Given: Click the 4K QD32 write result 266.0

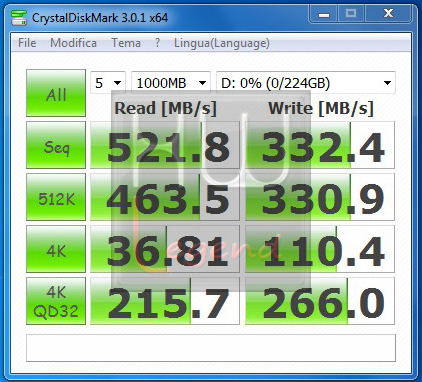Looking at the screenshot, I should (320, 301).
